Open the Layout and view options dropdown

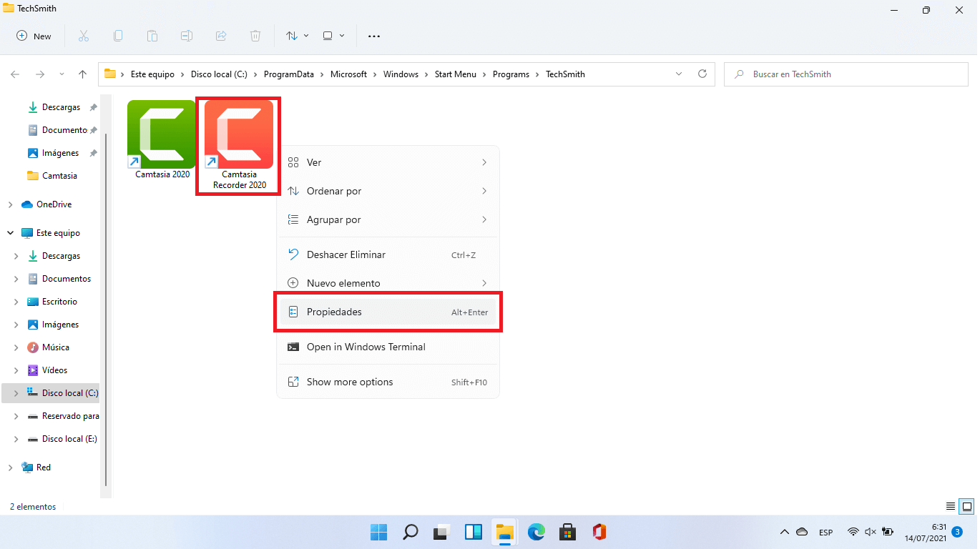tap(333, 36)
